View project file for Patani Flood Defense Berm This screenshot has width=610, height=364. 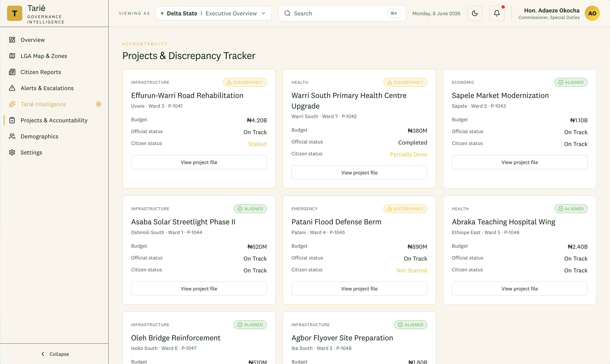point(359,289)
